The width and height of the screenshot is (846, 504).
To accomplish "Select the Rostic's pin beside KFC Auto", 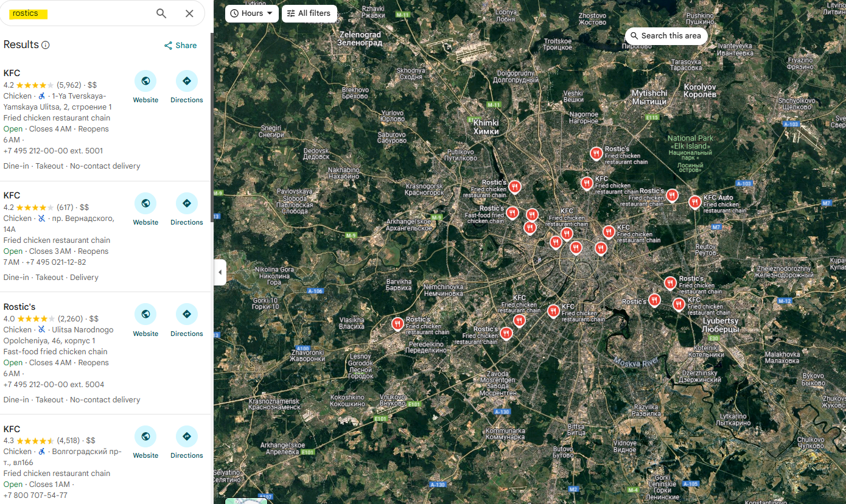I will pyautogui.click(x=671, y=195).
